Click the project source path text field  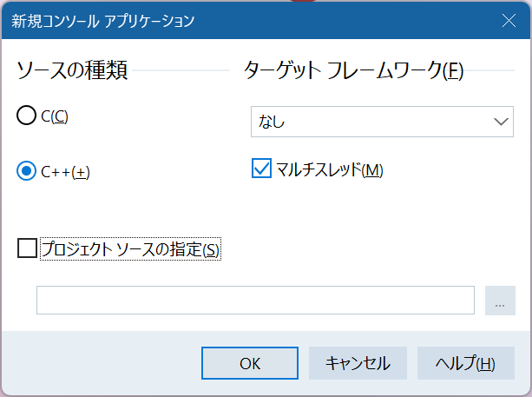click(255, 300)
